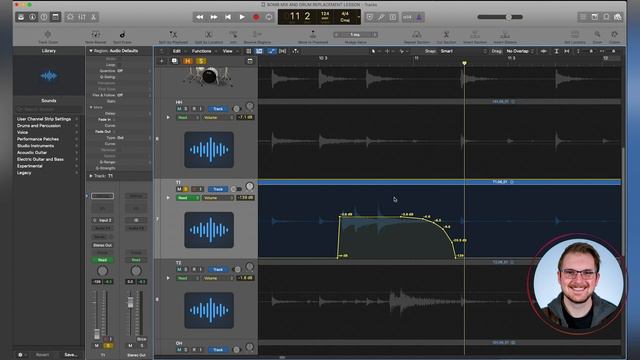The image size is (640, 360).
Task: Click the red Record button
Action: [x=256, y=17]
